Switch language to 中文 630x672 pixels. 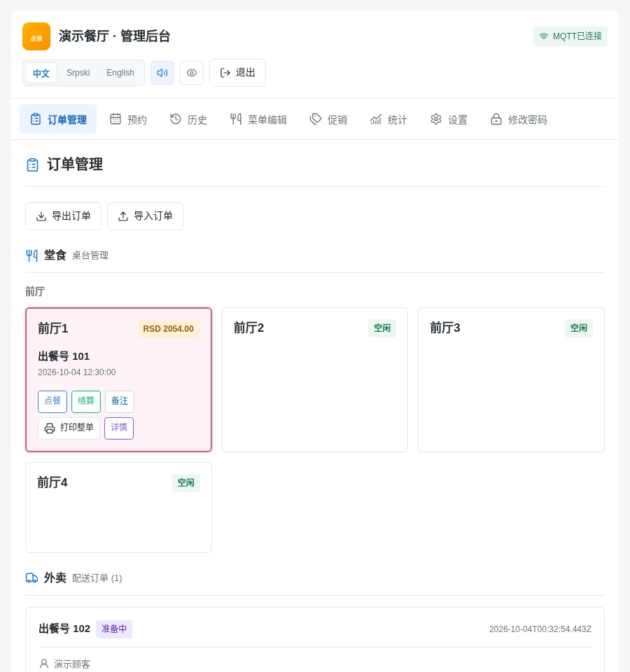(41, 73)
